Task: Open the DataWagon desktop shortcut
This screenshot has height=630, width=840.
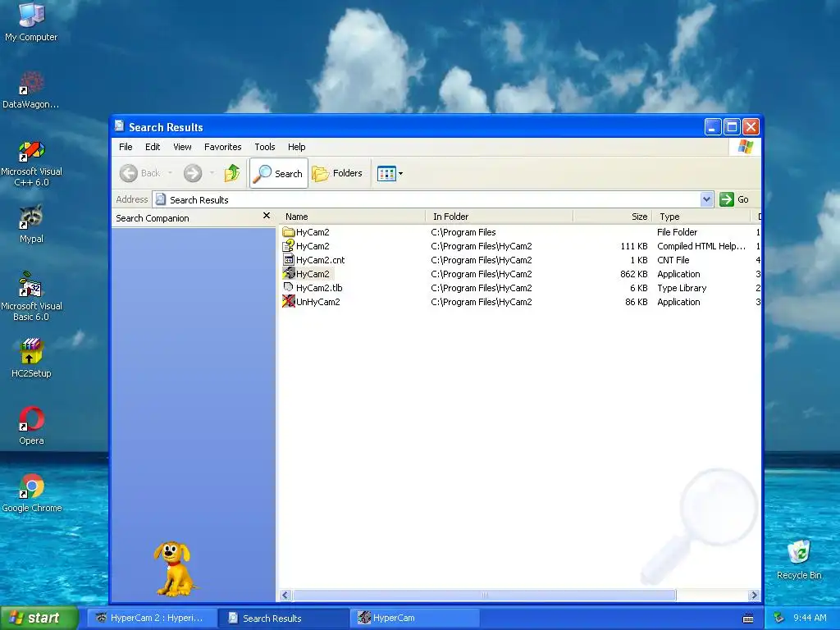Action: click(x=31, y=90)
